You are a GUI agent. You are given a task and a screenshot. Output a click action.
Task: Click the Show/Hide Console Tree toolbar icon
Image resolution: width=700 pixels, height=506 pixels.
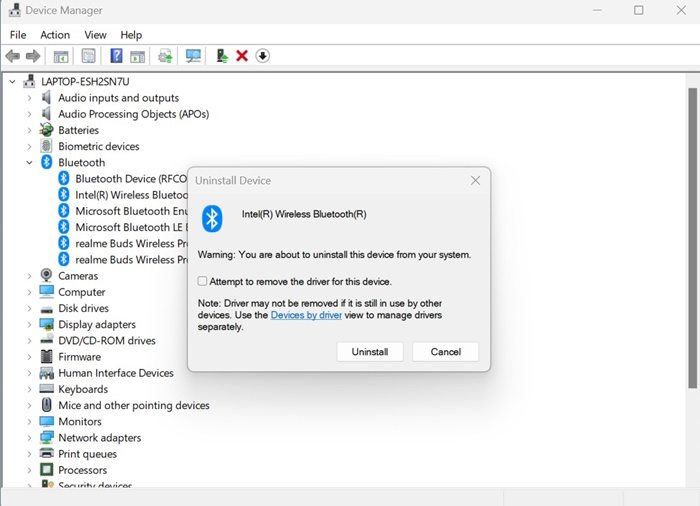pyautogui.click(x=61, y=56)
